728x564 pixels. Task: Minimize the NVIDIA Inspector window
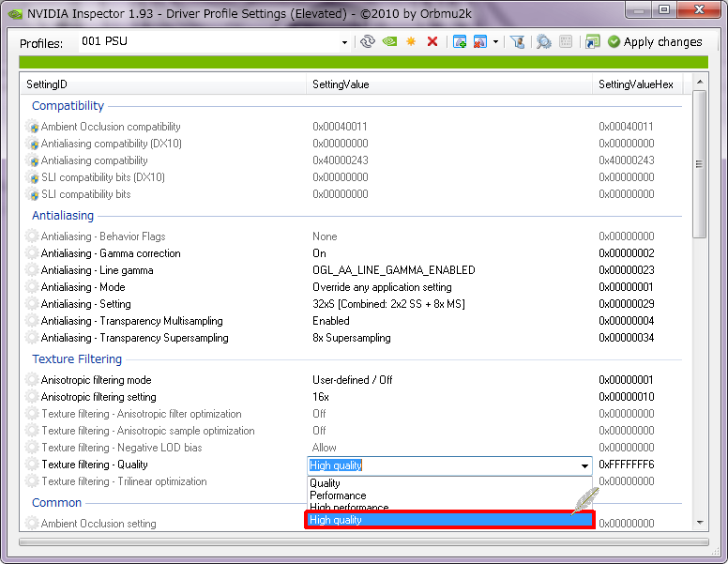[639, 10]
